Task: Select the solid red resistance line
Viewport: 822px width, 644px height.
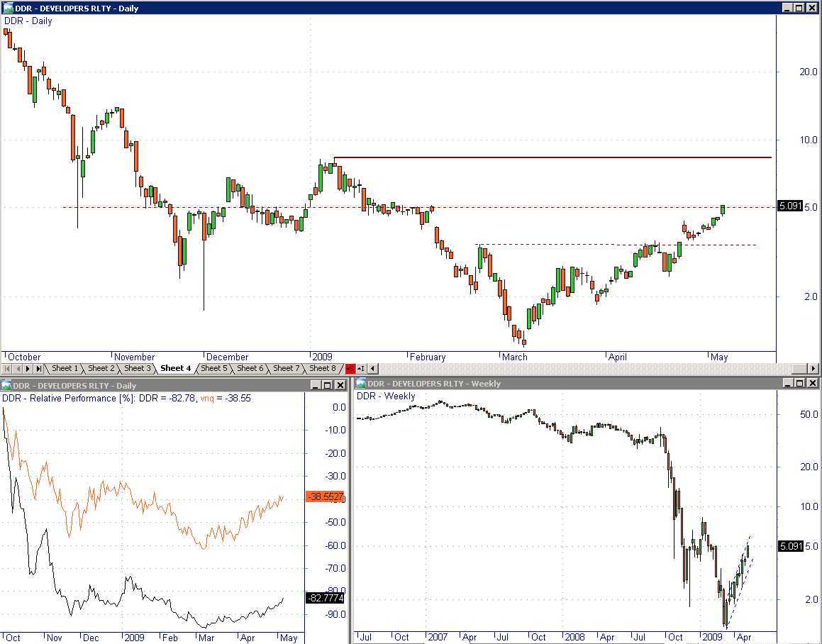Action: 552,157
